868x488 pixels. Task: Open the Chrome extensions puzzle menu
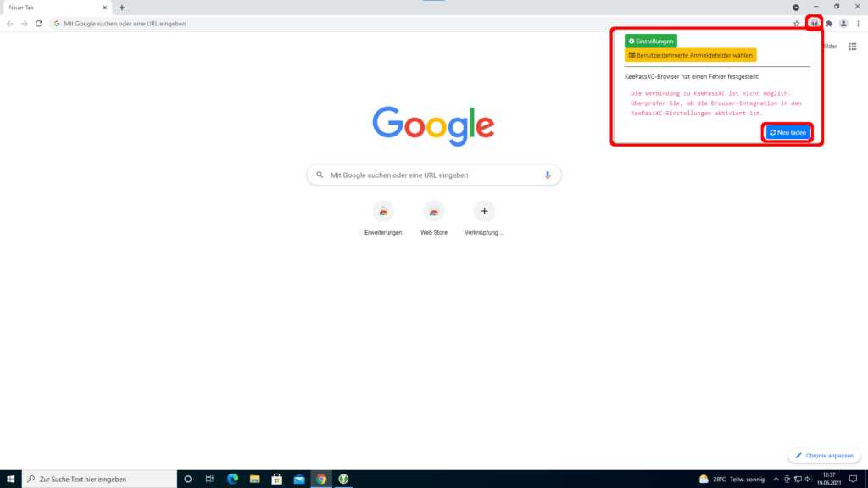[829, 24]
